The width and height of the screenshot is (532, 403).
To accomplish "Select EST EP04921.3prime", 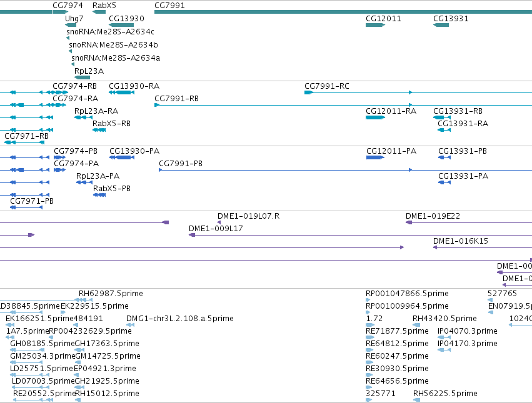I will pos(105,369).
